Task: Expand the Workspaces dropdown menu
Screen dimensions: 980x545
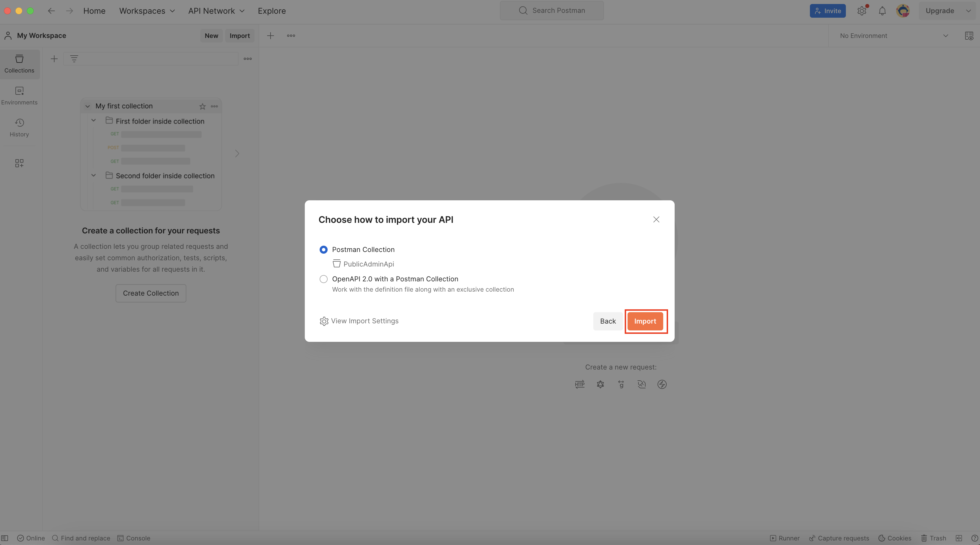Action: pyautogui.click(x=147, y=11)
